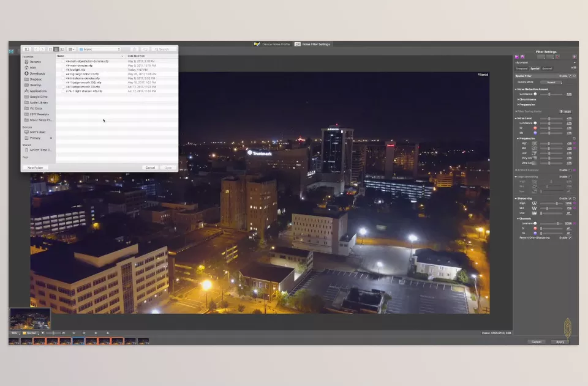Cancel the open file dialog
This screenshot has width=588, height=386.
coord(151,168)
